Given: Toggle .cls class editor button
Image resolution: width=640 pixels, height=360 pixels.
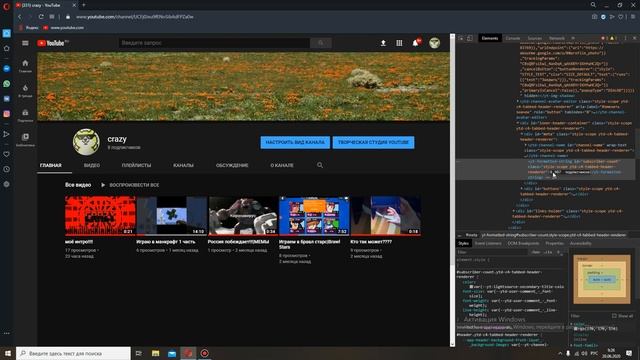Looking at the screenshot, I should pos(548,252).
